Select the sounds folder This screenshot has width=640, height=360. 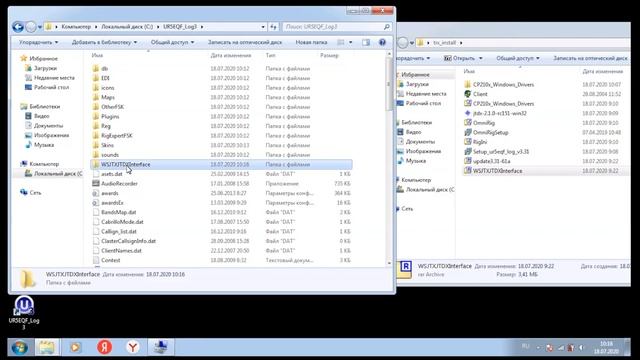109,155
